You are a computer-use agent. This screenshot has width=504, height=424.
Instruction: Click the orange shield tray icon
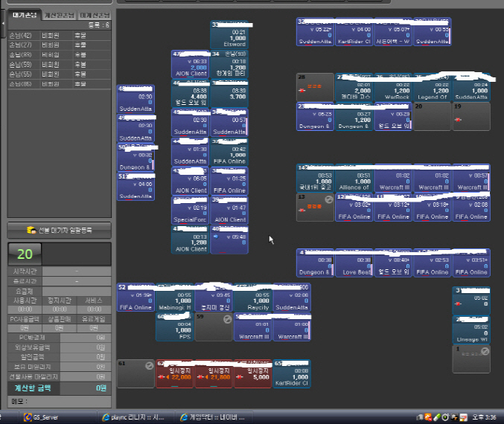428,417
